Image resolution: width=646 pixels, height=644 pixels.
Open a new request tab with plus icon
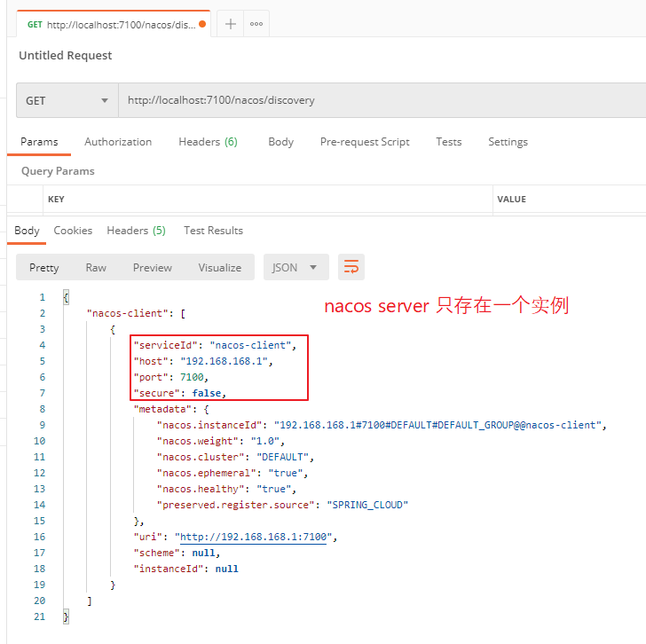(231, 24)
